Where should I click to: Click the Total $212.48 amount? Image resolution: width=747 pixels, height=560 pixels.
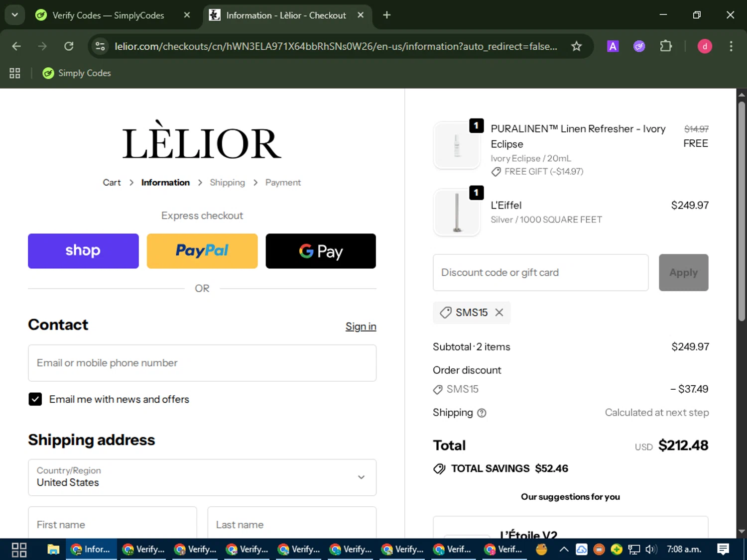pyautogui.click(x=683, y=445)
